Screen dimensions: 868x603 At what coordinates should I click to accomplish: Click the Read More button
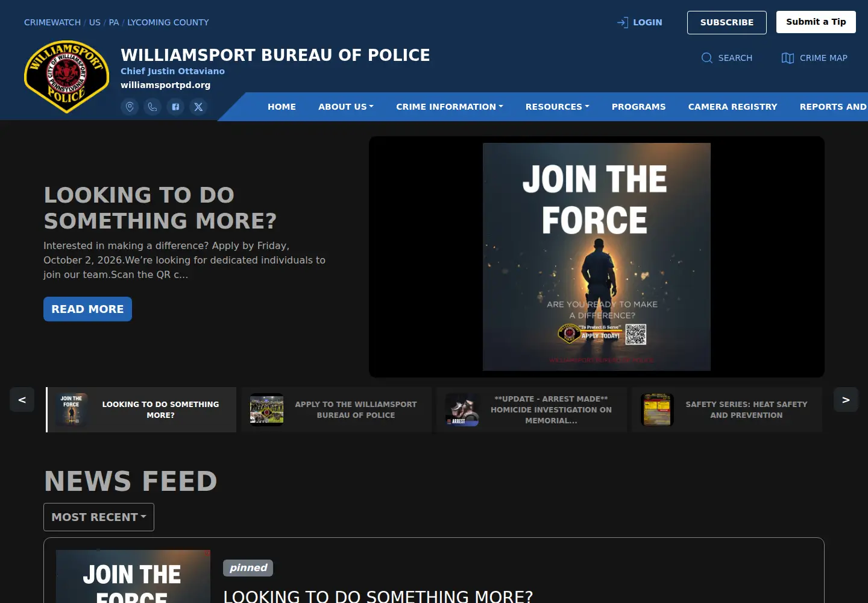coord(87,309)
